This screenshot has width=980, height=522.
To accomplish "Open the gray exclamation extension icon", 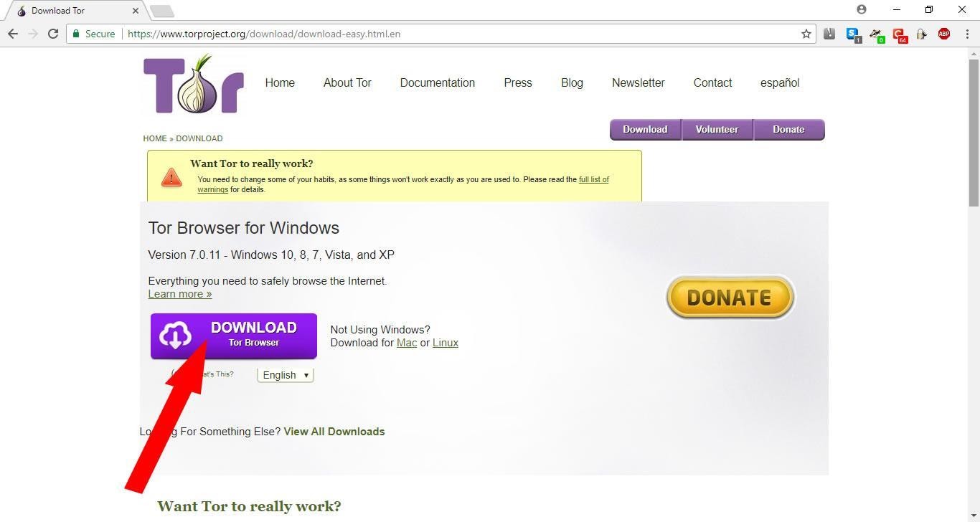I will pyautogui.click(x=829, y=34).
